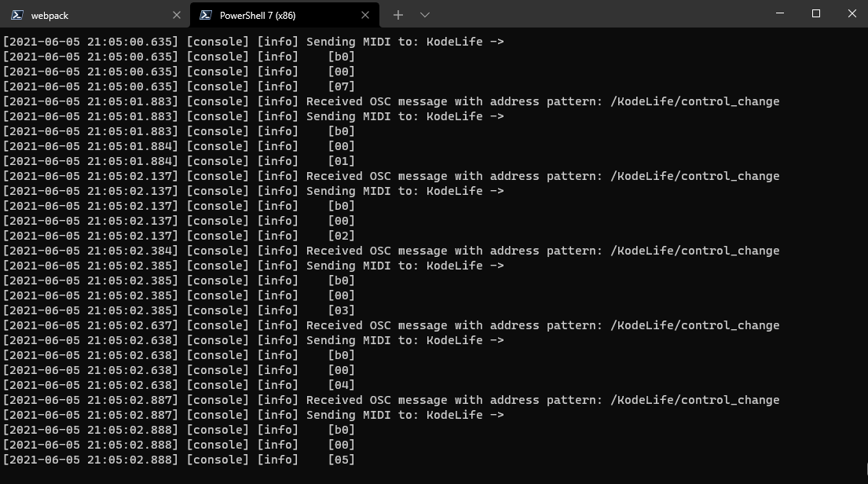Click the [00] line at 21:05:02.137
Image resolution: width=868 pixels, height=484 pixels.
tap(179, 221)
